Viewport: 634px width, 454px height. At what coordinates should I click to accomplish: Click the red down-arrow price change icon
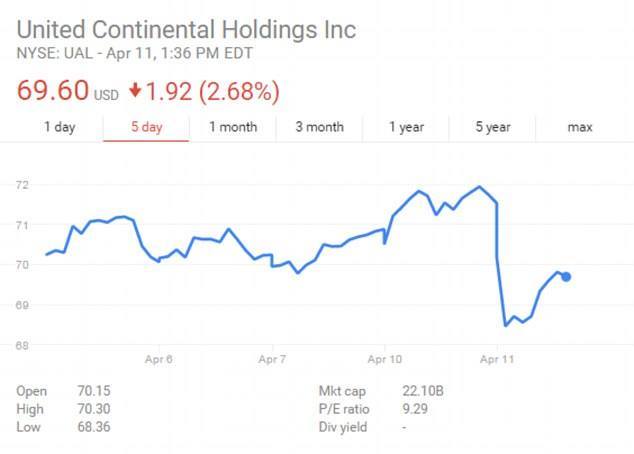click(x=136, y=92)
